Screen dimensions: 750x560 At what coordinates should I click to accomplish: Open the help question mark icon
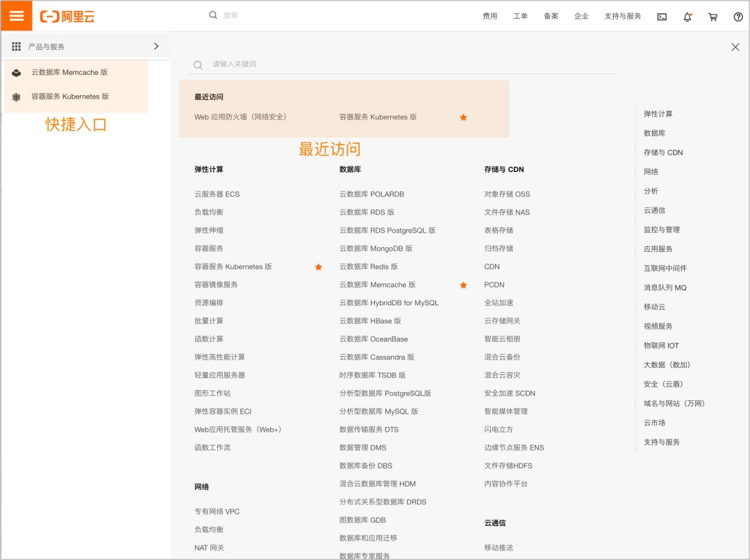pyautogui.click(x=738, y=17)
